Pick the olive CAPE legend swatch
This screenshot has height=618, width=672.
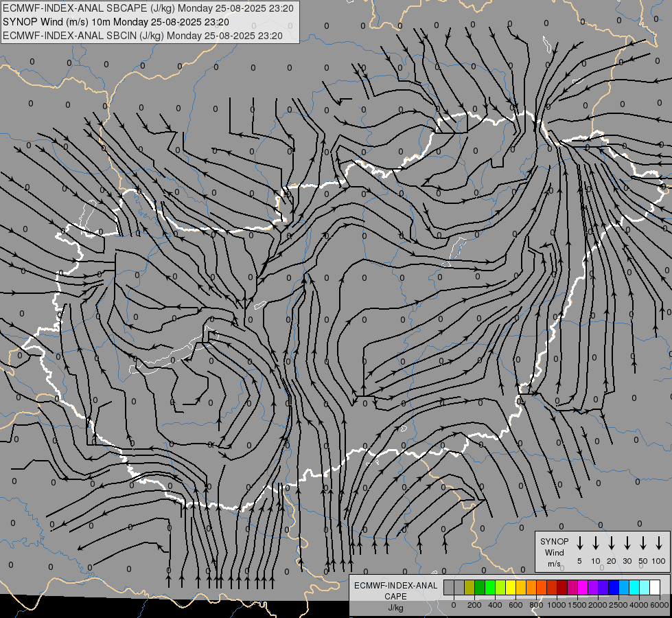coord(470,587)
